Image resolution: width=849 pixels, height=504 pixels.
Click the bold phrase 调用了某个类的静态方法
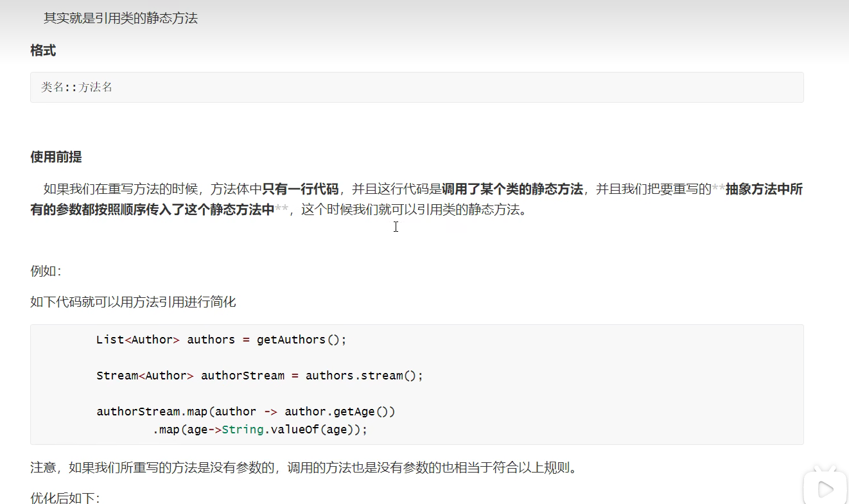[512, 189]
